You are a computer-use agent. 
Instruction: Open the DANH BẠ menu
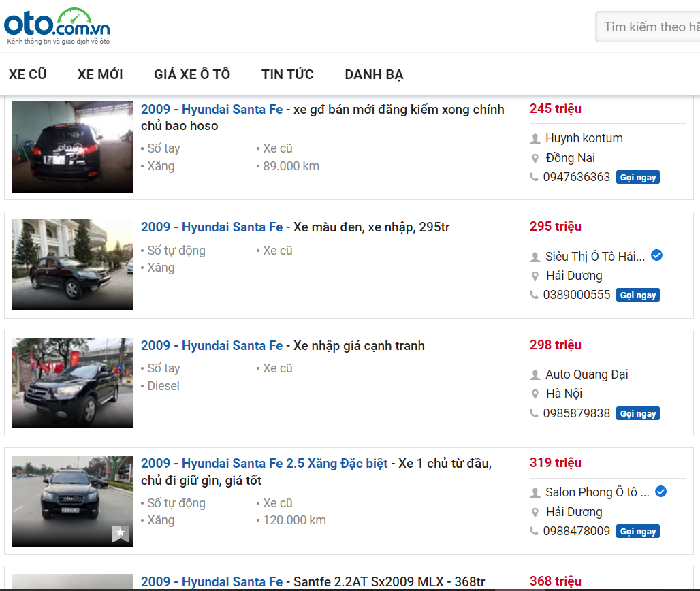coord(374,74)
